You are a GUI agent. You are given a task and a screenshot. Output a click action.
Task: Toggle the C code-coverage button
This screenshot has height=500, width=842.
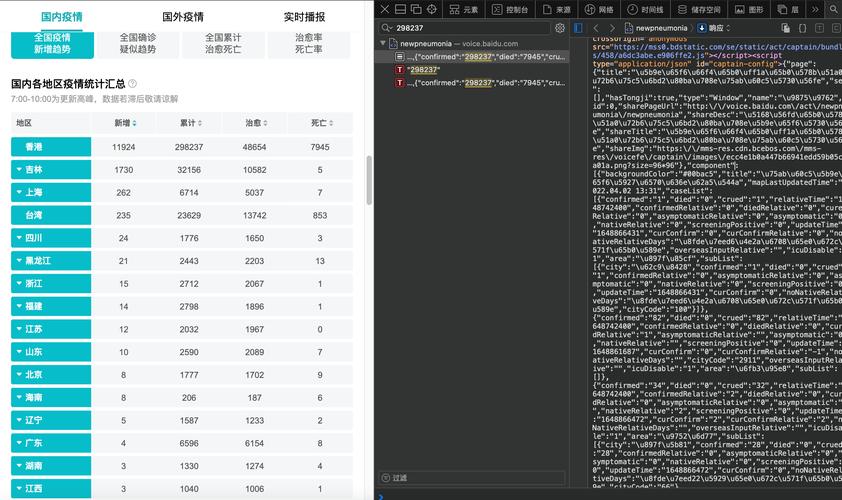pyautogui.click(x=836, y=28)
